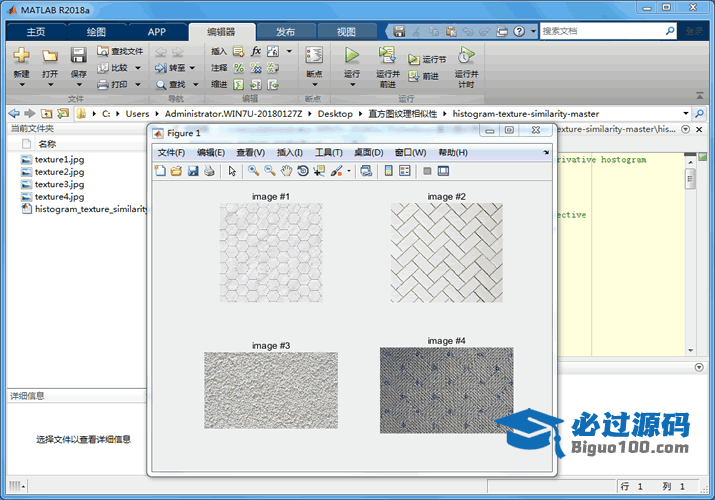Open the 工具(T) menu in Figure 1
Viewport: 715px width, 500px height.
tap(329, 152)
